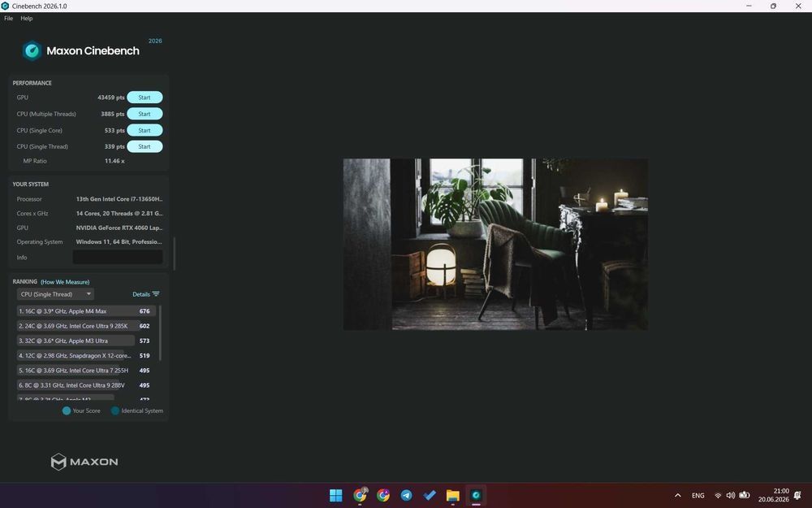Select Intel Core Ultra 9 285K row
Image resolution: width=812 pixels, height=508 pixels.
coord(86,326)
